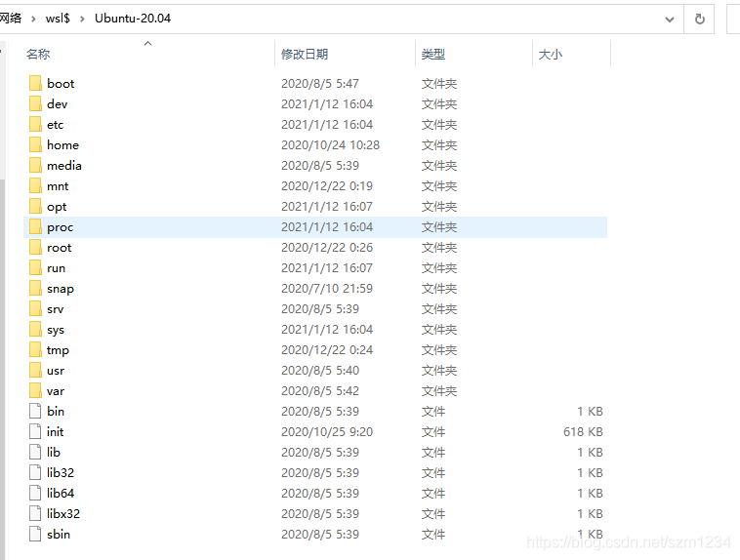Image resolution: width=740 pixels, height=560 pixels.
Task: Click the opt folder icon
Action: [35, 207]
